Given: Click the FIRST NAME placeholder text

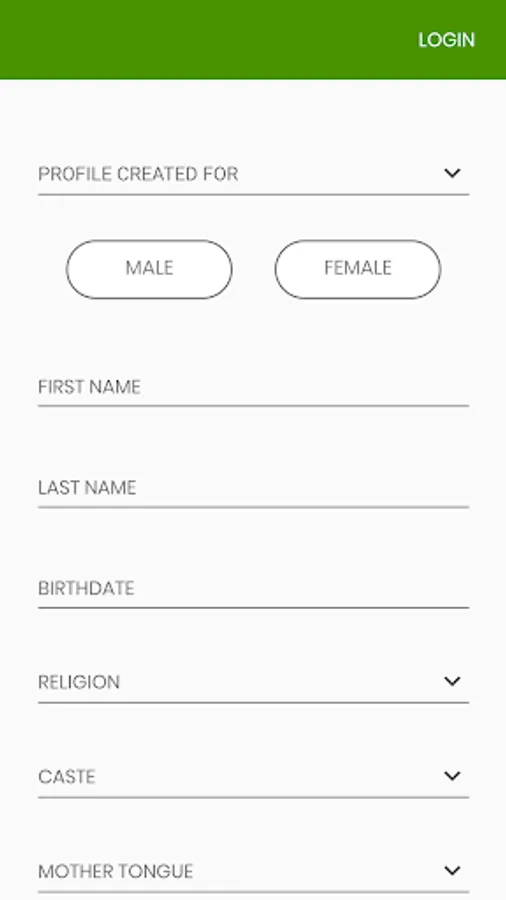Looking at the screenshot, I should coord(89,387).
